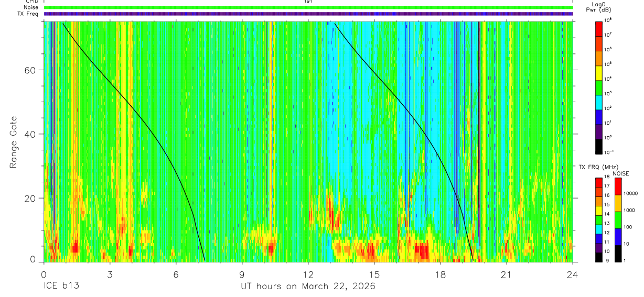Image resolution: width=644 pixels, height=297 pixels.
Task: Click the x-axis tick label '24'
Action: [x=572, y=274]
